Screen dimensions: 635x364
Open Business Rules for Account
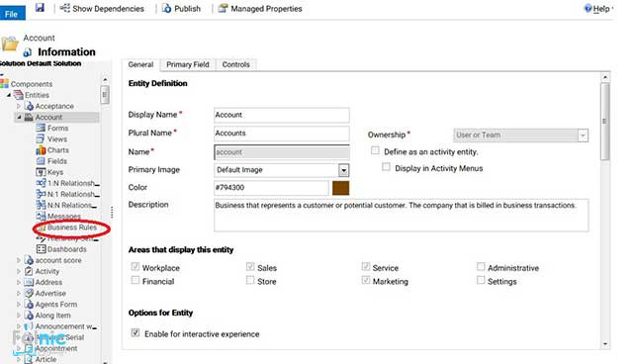click(x=71, y=227)
